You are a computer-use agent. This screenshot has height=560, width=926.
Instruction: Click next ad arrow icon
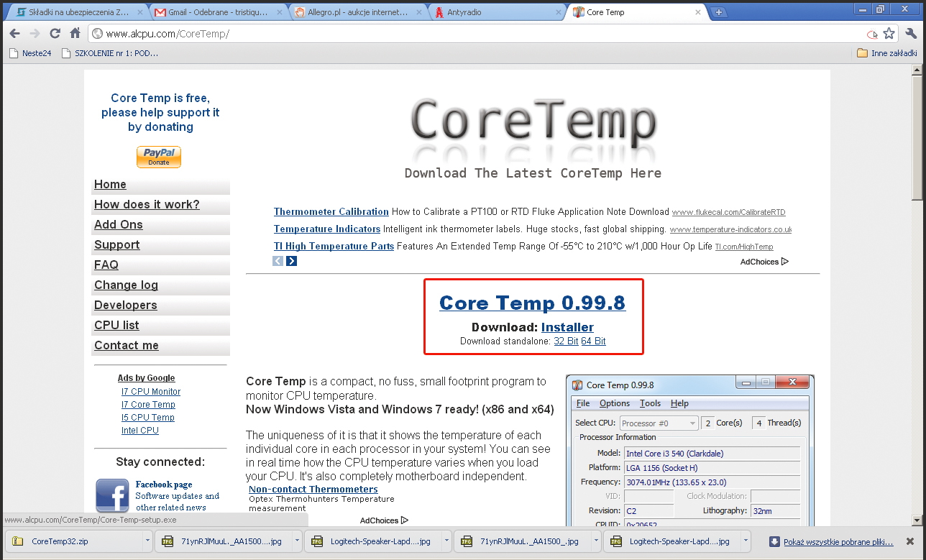coord(291,261)
